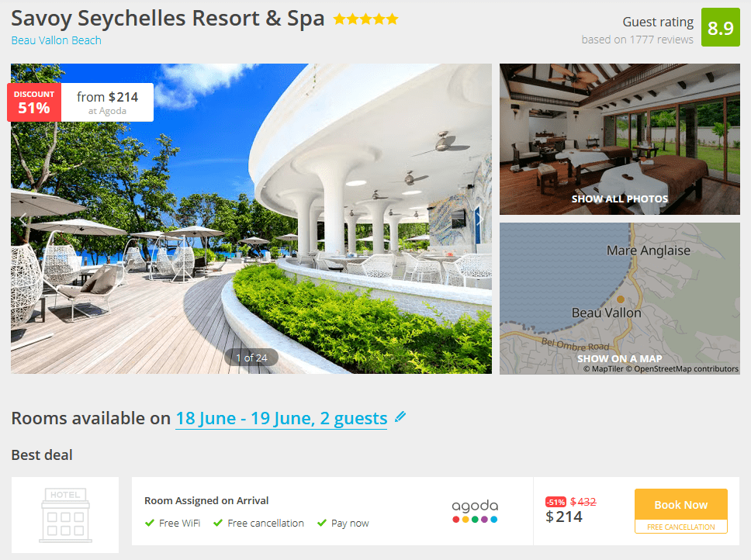Click the next photo arrow on main image

click(x=479, y=220)
